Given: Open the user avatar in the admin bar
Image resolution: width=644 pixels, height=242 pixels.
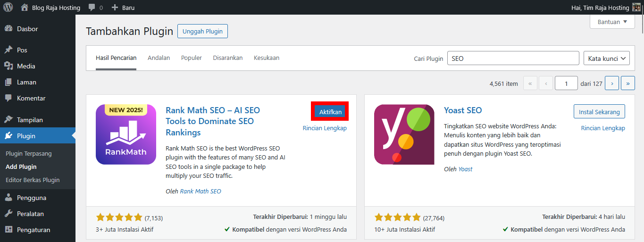Looking at the screenshot, I should tap(636, 8).
